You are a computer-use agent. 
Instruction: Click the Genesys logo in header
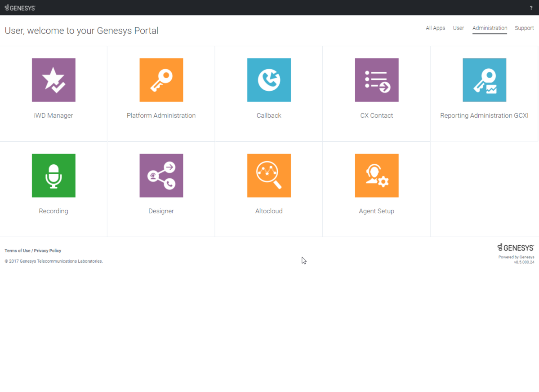(x=20, y=8)
